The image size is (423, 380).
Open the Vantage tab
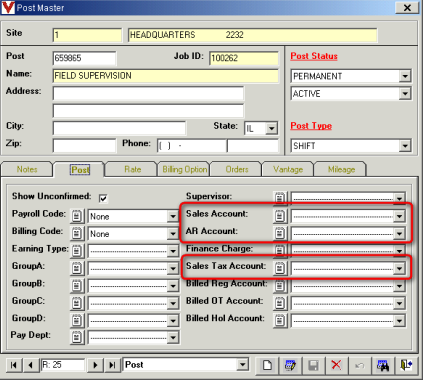click(288, 169)
